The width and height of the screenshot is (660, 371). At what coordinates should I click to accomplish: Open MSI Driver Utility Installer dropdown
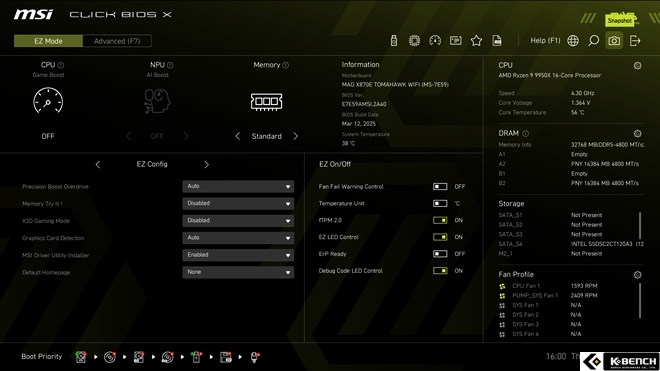point(238,255)
